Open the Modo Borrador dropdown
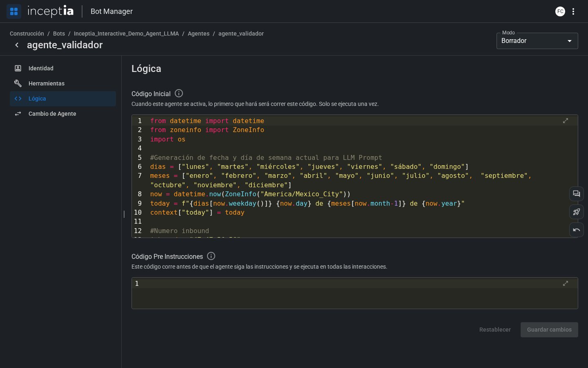This screenshot has height=368, width=588. [x=537, y=41]
